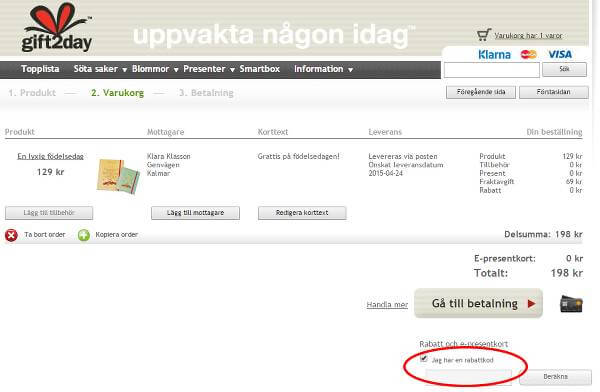Select the Information menu label
The height and width of the screenshot is (392, 600).
click(318, 69)
